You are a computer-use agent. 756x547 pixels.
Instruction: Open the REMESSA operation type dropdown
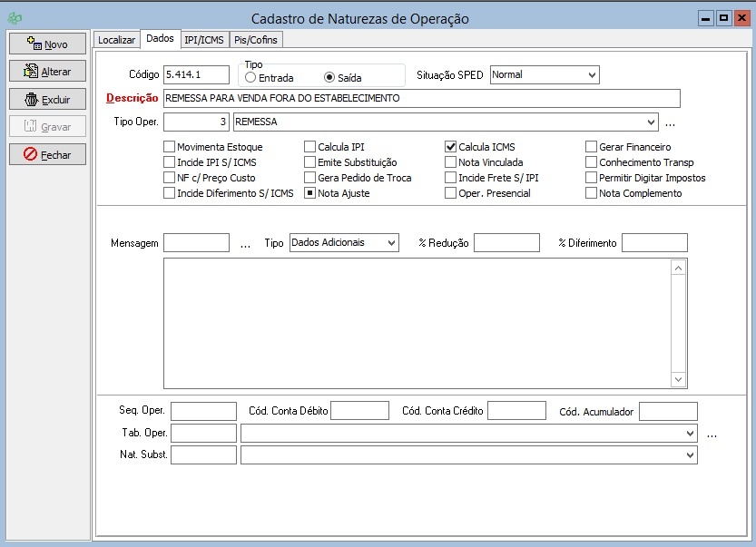click(650, 122)
